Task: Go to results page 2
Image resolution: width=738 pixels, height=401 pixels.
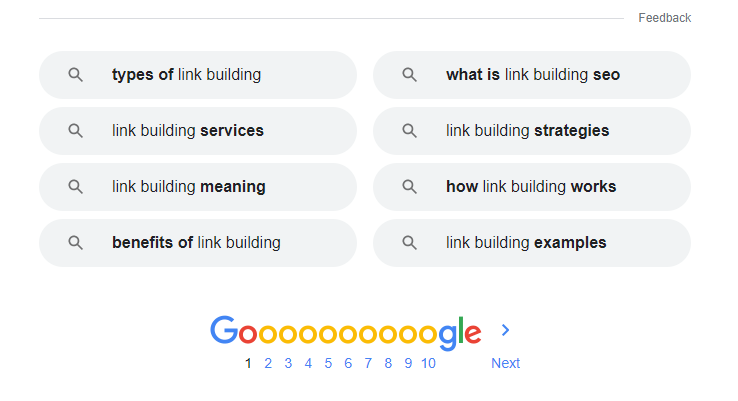Action: pyautogui.click(x=268, y=363)
